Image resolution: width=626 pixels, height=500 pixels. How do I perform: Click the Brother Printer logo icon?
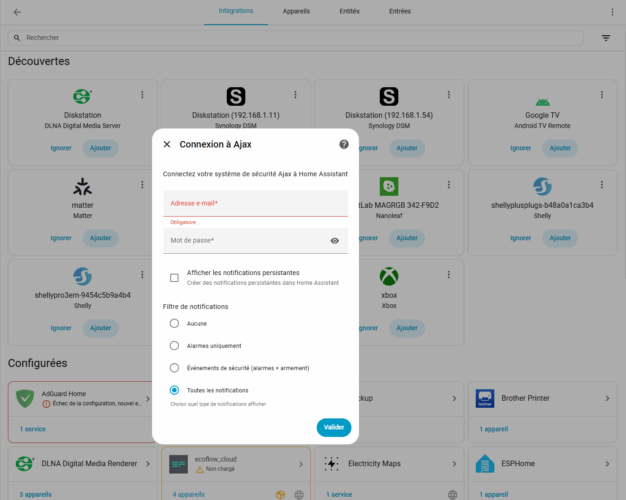[485, 399]
